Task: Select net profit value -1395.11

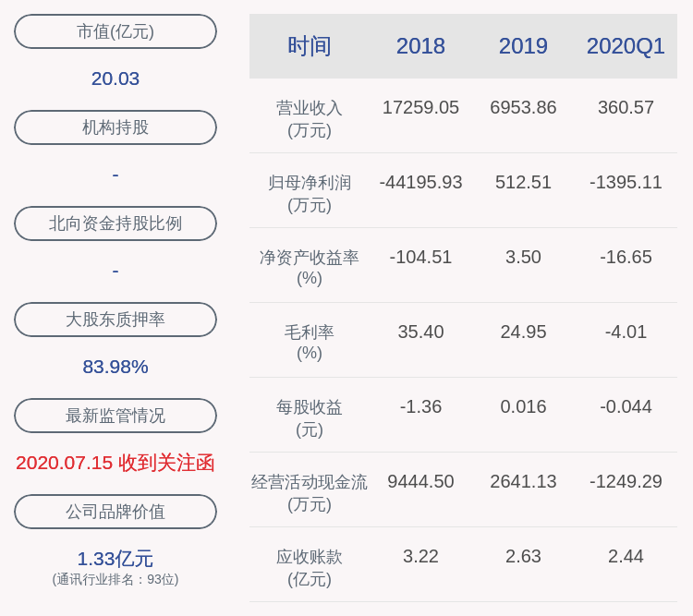Action: pyautogui.click(x=626, y=182)
